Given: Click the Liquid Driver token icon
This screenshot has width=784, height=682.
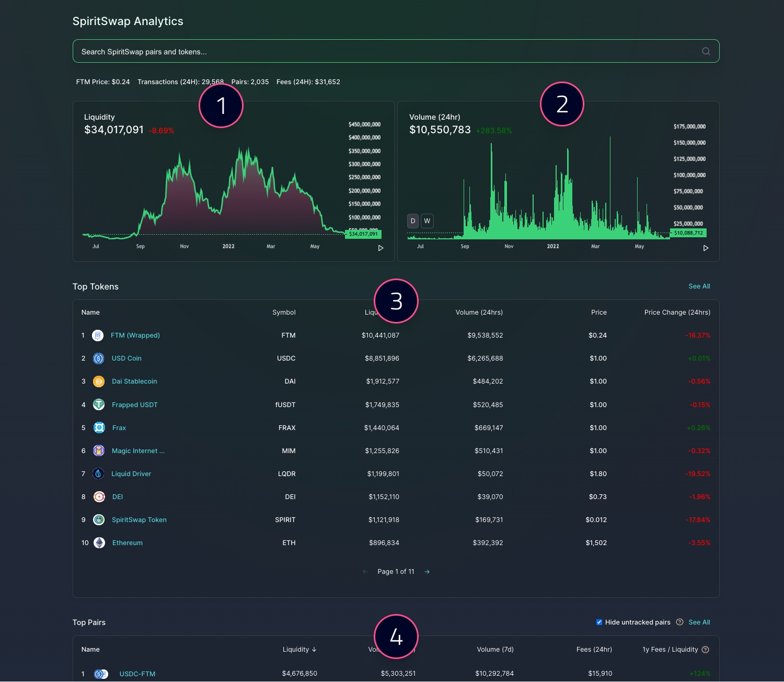Looking at the screenshot, I should pos(98,474).
